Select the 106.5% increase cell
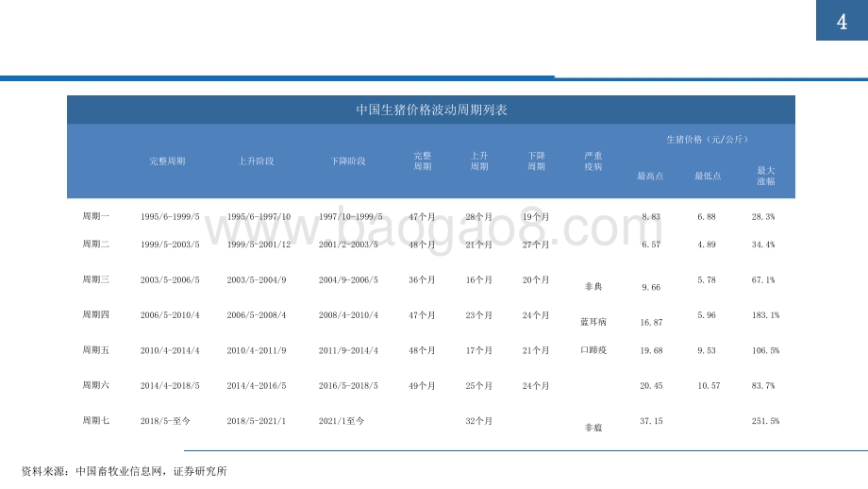 point(765,350)
